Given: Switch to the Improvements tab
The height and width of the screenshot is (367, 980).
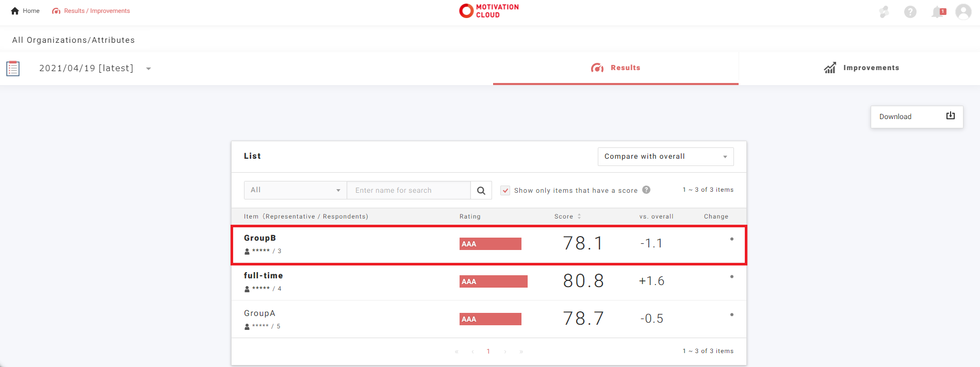Looking at the screenshot, I should tap(861, 68).
